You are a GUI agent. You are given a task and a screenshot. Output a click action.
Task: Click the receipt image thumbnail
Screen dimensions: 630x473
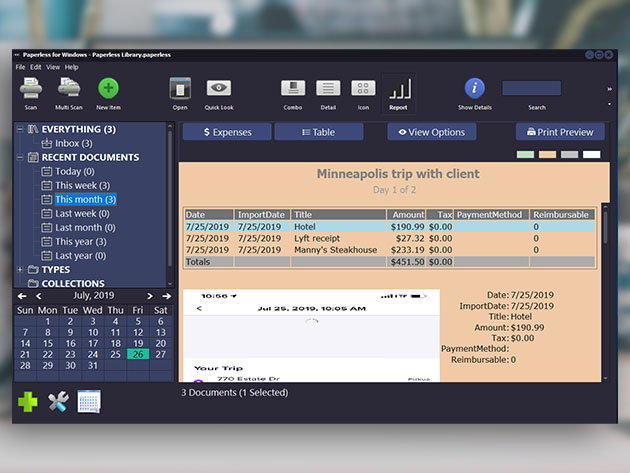tap(311, 336)
